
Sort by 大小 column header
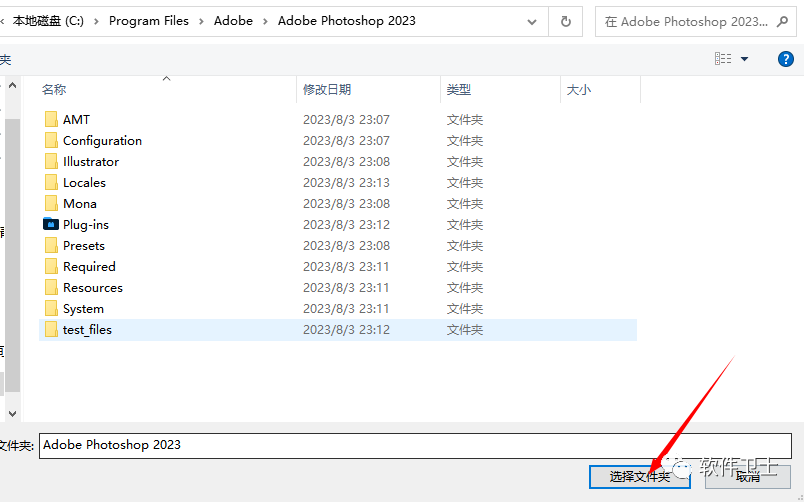(x=578, y=90)
